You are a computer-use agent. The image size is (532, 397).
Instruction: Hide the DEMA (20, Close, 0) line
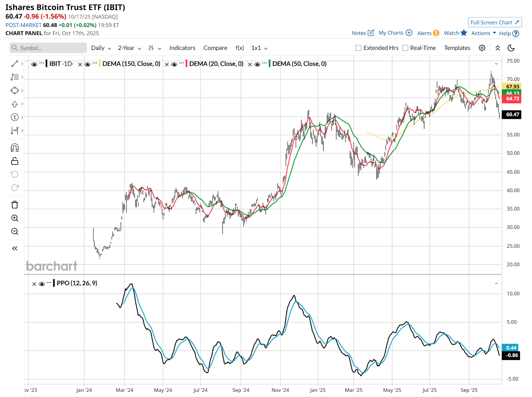pos(174,64)
